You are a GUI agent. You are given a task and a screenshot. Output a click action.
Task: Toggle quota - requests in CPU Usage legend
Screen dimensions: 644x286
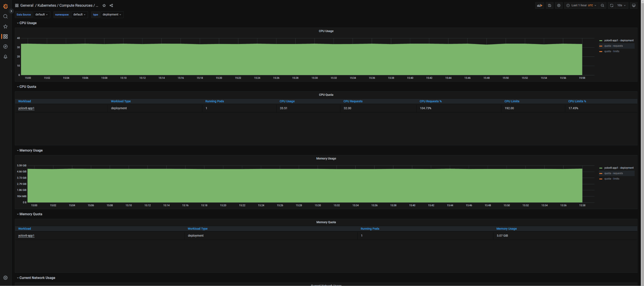pos(613,46)
